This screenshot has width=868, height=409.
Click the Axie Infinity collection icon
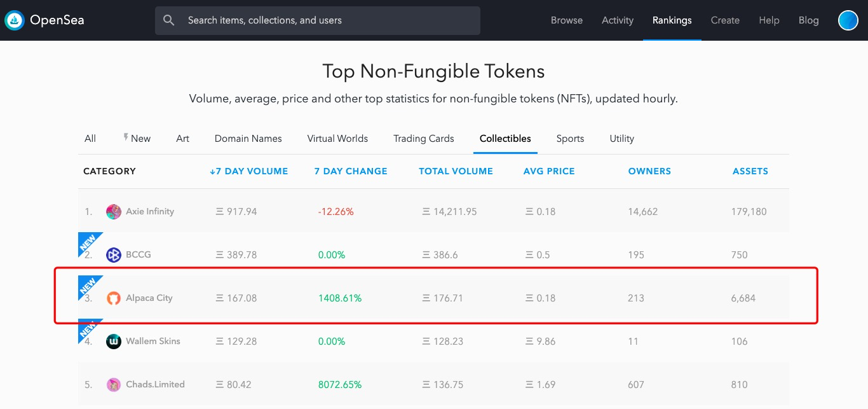pyautogui.click(x=114, y=212)
